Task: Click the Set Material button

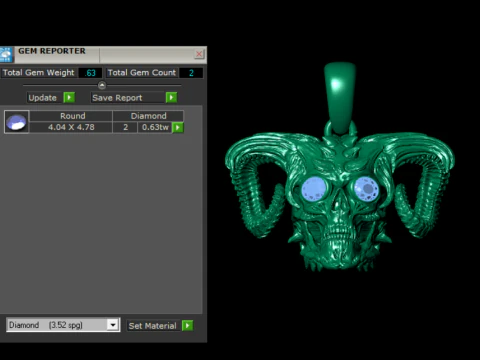Action: coord(154,326)
